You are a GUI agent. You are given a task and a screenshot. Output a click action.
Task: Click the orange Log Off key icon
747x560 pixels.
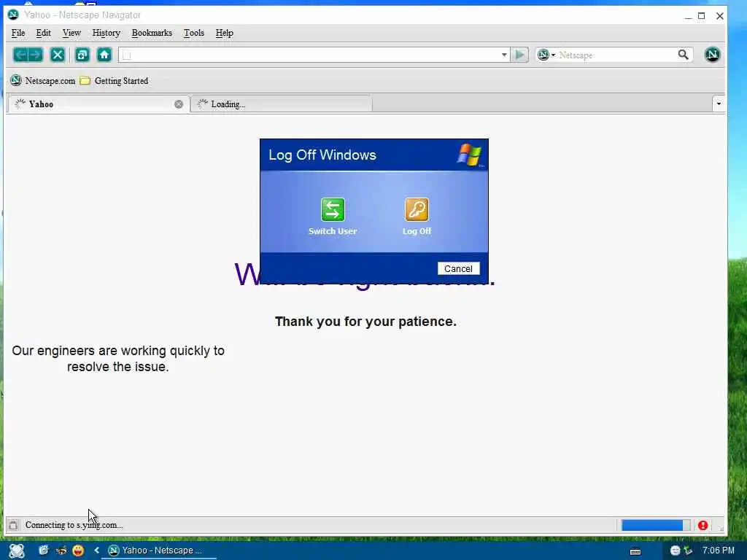click(x=417, y=209)
